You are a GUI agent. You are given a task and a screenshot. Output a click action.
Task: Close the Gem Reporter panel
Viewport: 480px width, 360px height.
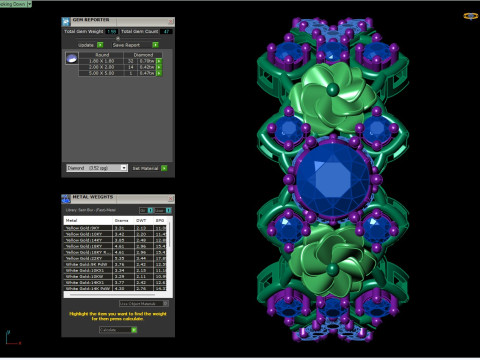tap(170, 22)
